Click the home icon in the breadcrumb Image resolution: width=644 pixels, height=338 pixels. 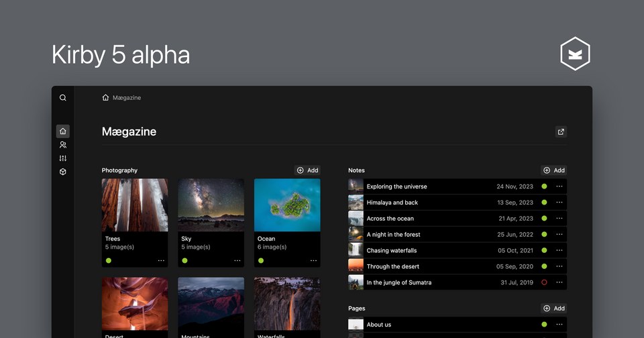[x=105, y=98]
